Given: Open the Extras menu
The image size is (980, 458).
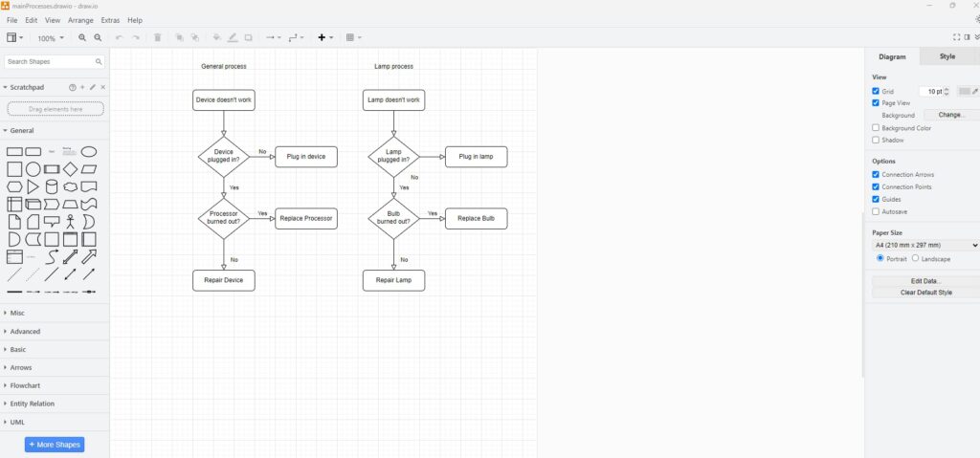Looking at the screenshot, I should 111,20.
